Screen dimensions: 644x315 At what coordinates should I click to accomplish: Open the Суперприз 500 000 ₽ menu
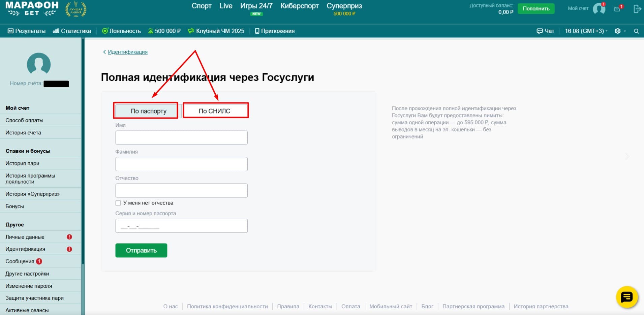[344, 9]
